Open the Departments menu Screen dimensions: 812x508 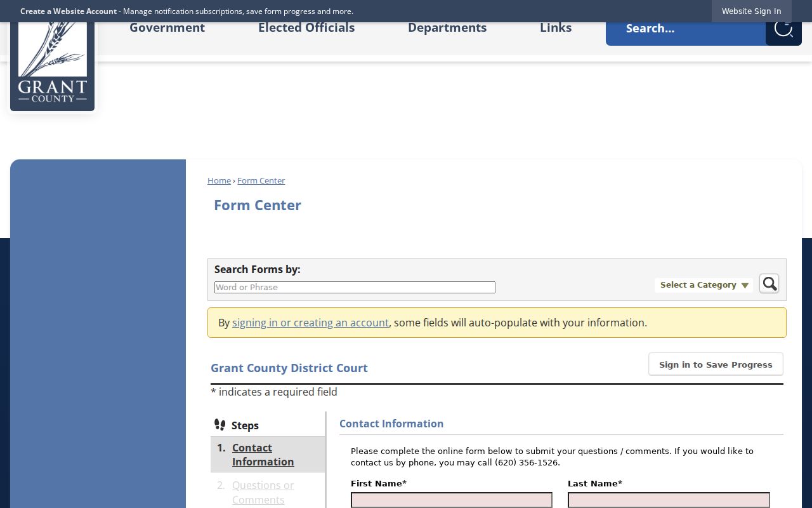(447, 28)
